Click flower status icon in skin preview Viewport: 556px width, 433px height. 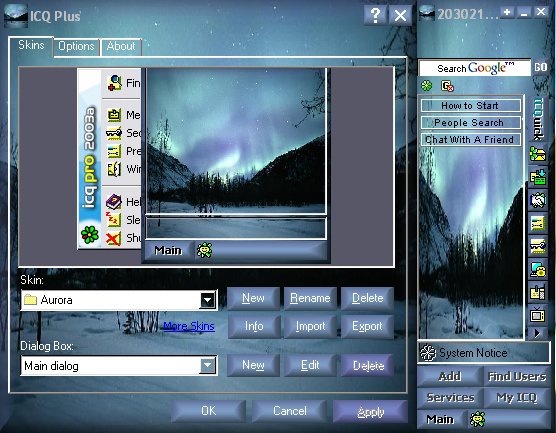pos(205,250)
